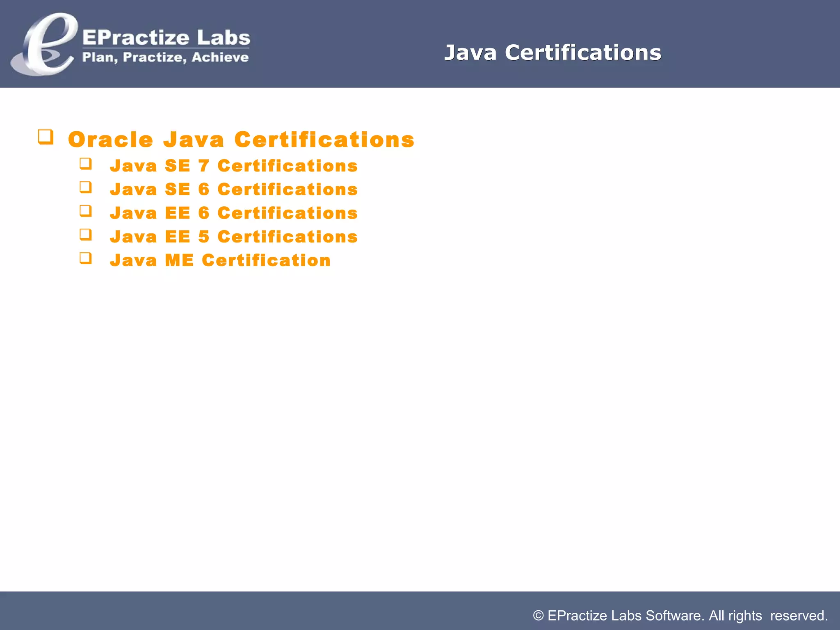The width and height of the screenshot is (840, 630).
Task: Click the bullet box beside Java EE 5 Certifications
Action: click(86, 235)
